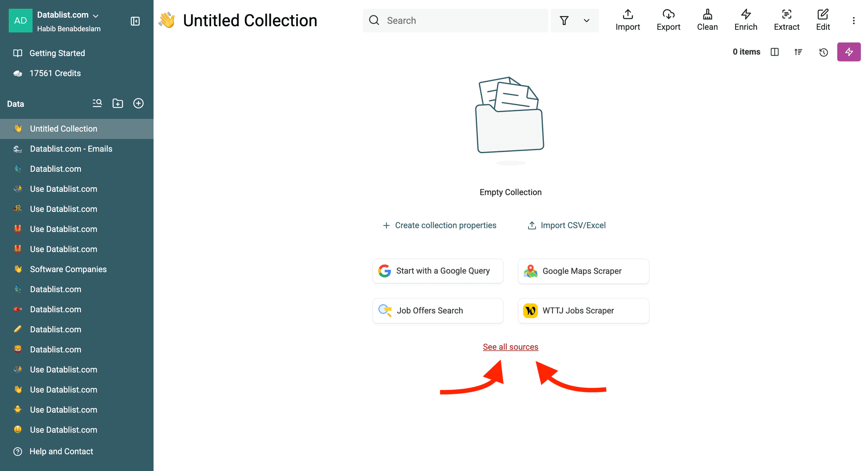Add a new collection with the plus icon

138,103
